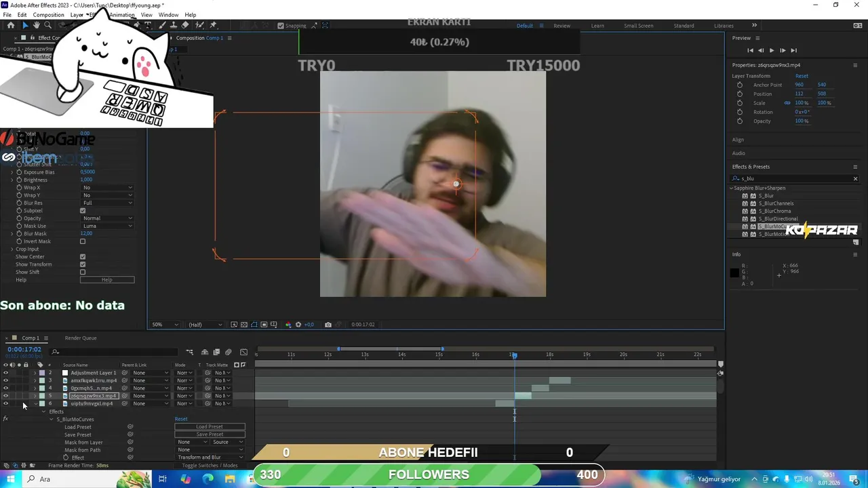Open Show Channel color management button
Viewport: 868px width, 488px height.
288,325
